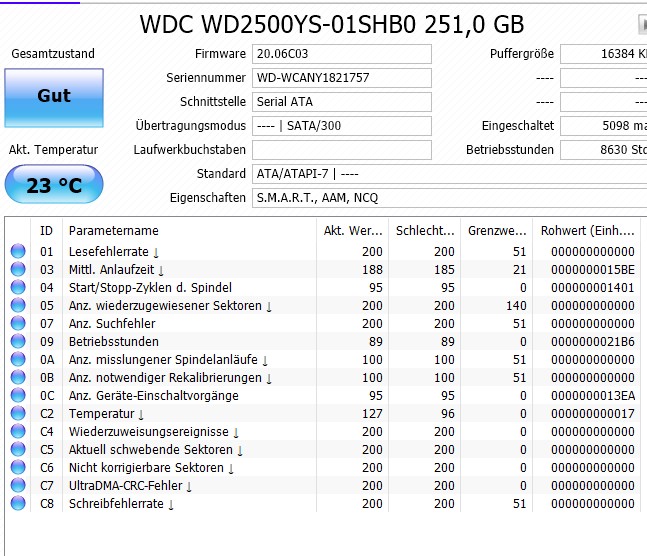Click the Akt. Wer... column header
This screenshot has width=647, height=556.
point(353,231)
